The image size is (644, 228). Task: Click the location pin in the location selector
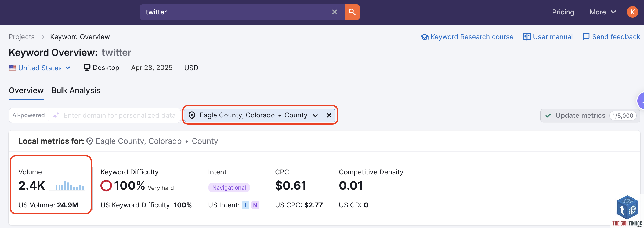[192, 115]
